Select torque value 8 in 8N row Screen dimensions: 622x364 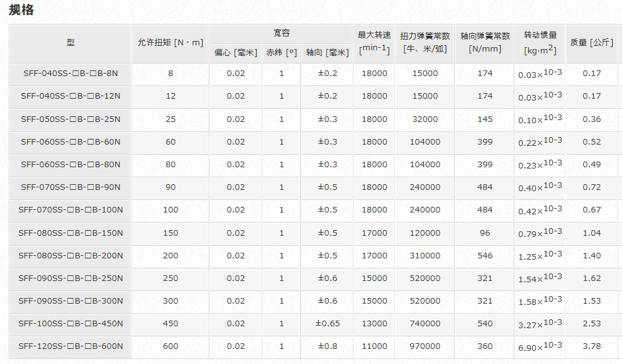click(x=170, y=74)
